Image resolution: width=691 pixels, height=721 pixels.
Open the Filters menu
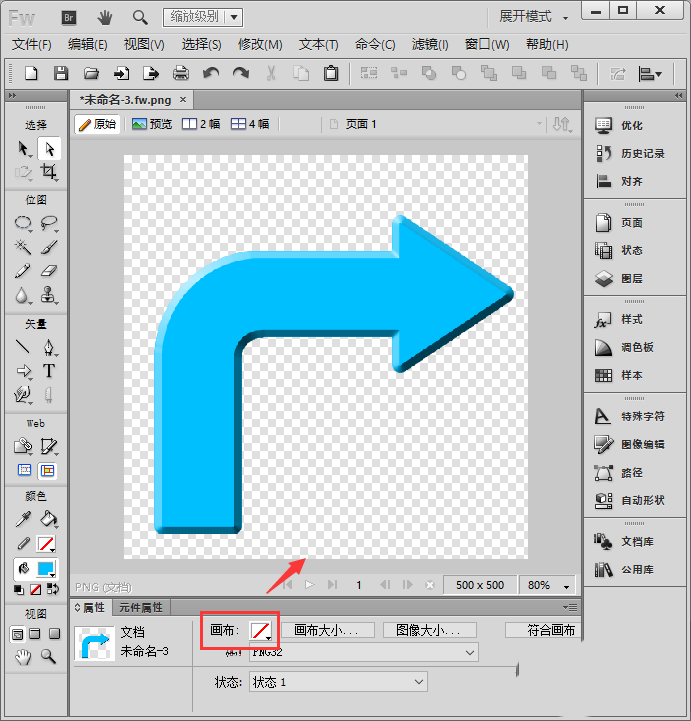click(x=430, y=45)
